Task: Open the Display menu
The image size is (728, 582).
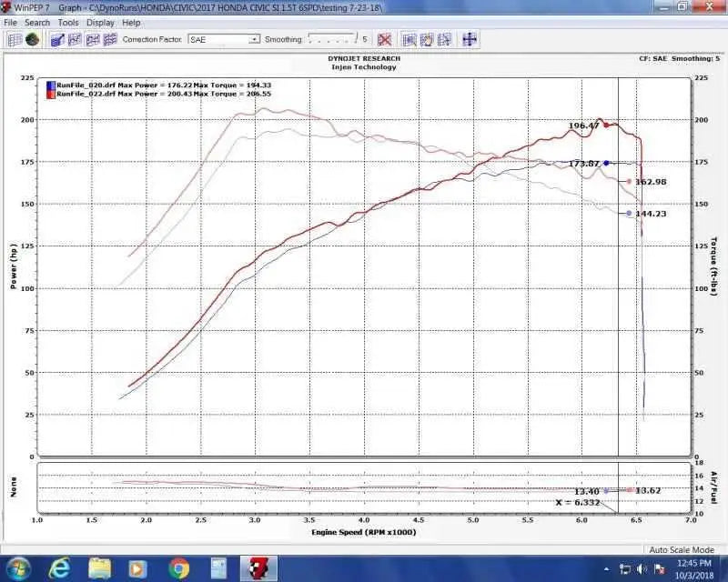Action: click(x=100, y=23)
